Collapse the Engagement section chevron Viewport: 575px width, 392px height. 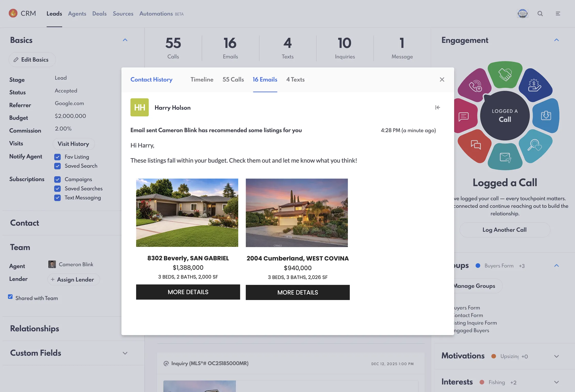click(556, 40)
